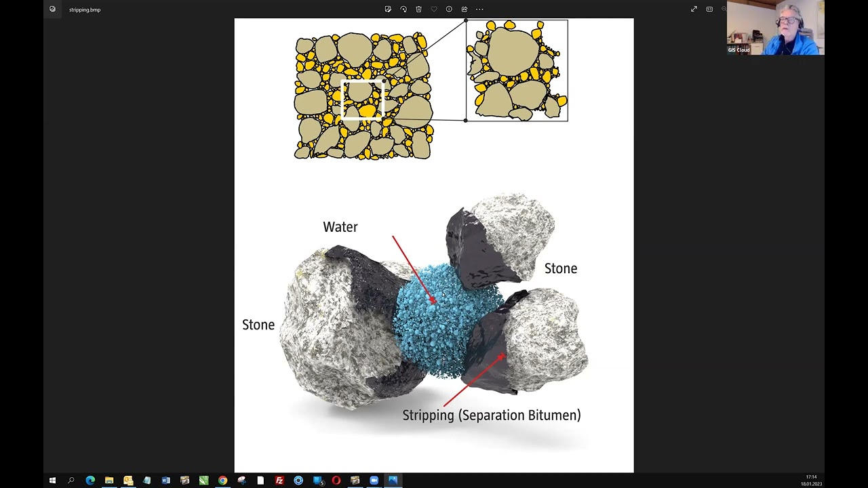Viewport: 868px width, 488px height.
Task: Open file info with the info icon
Action: click(x=449, y=9)
